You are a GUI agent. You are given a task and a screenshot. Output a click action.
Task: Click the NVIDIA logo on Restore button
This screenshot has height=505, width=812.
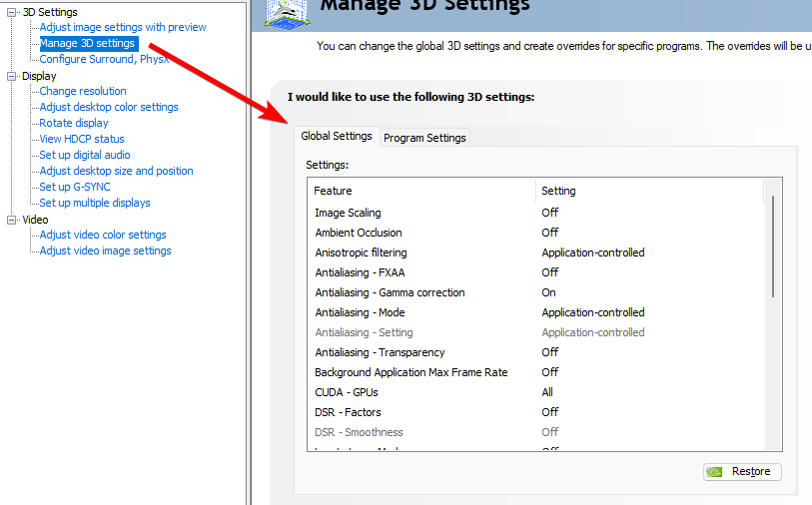pos(715,472)
